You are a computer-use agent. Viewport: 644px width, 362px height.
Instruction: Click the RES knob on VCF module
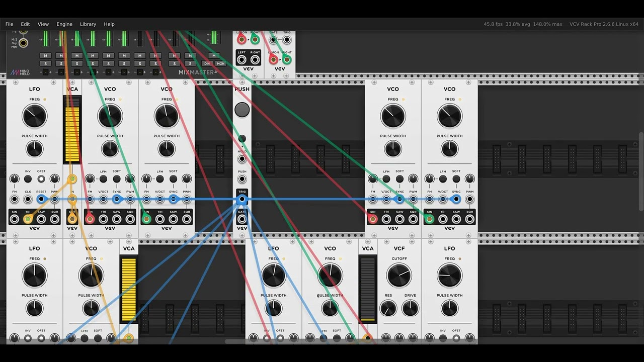388,308
